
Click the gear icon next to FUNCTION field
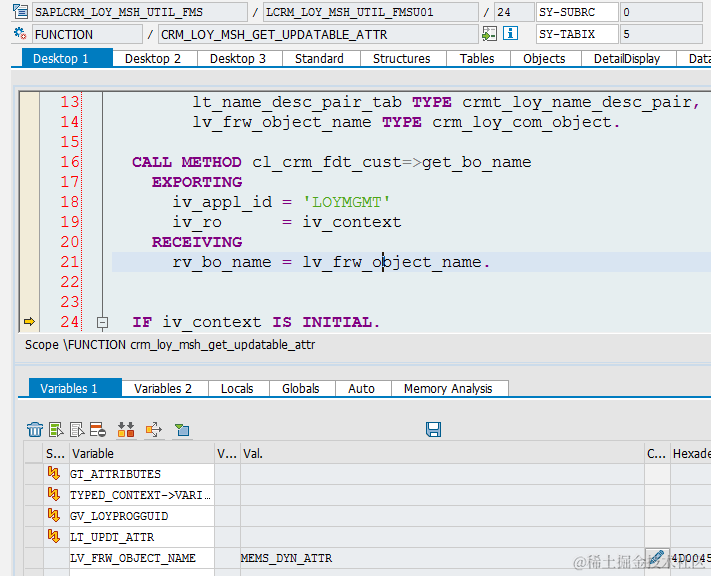click(20, 34)
